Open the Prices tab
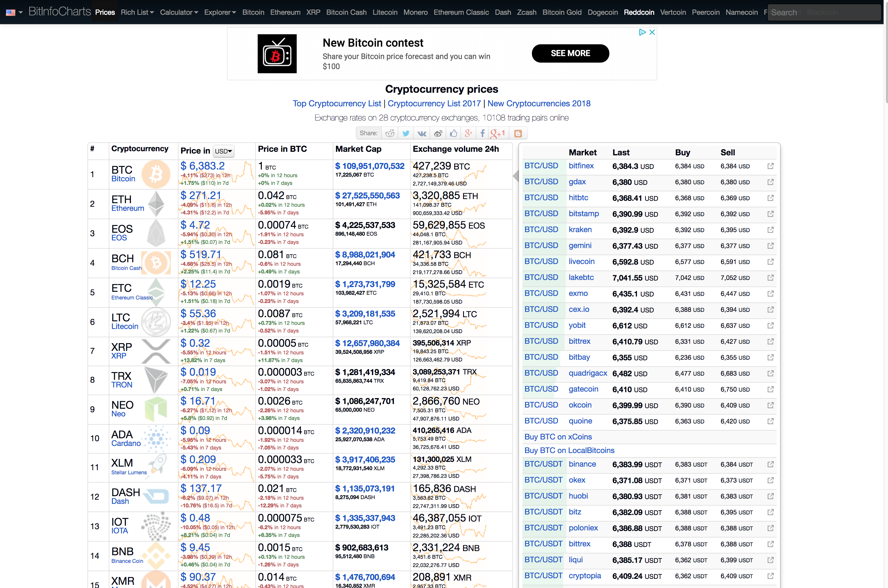 click(x=105, y=12)
